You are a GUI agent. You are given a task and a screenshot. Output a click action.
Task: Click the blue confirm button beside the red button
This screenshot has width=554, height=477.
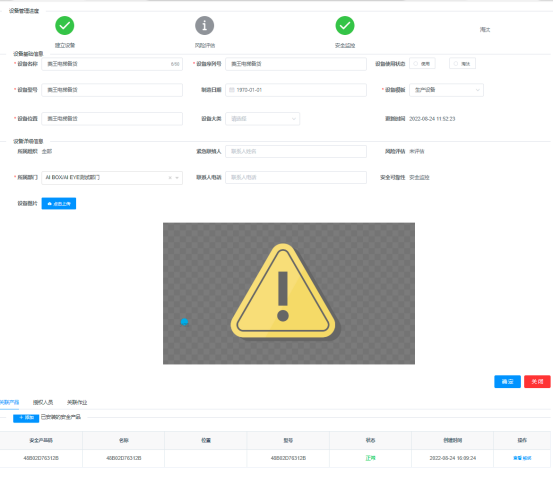[507, 382]
